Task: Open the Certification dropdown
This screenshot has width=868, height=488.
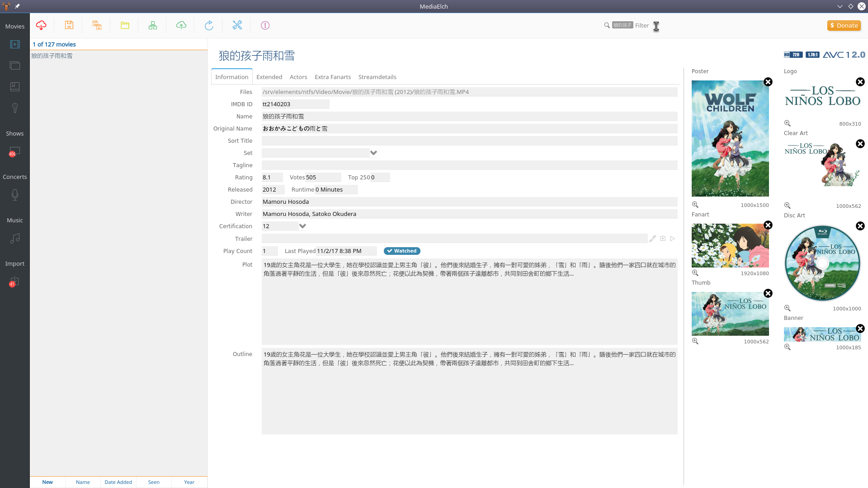Action: tap(302, 226)
